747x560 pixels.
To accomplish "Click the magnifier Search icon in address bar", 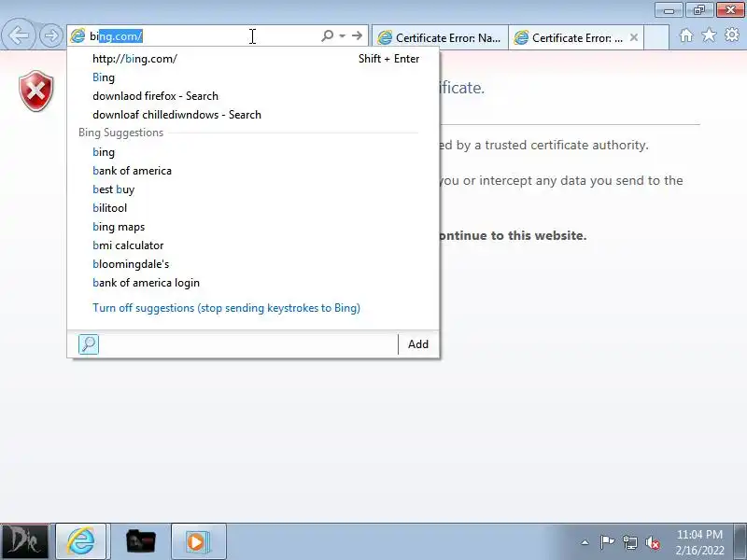I will pyautogui.click(x=328, y=35).
